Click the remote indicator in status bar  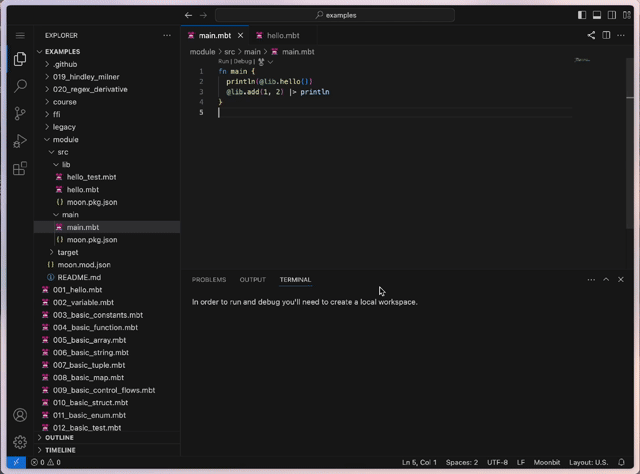coord(16,462)
